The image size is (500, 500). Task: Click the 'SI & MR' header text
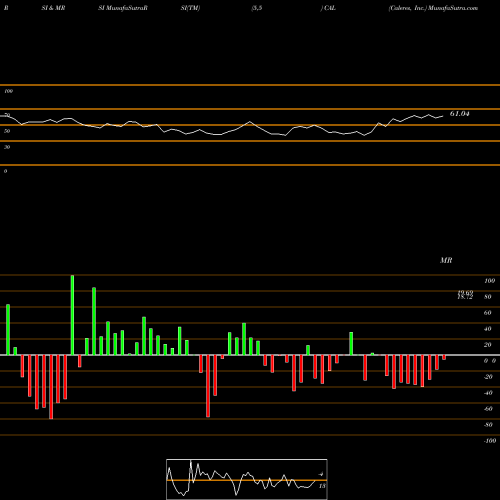(53, 8)
